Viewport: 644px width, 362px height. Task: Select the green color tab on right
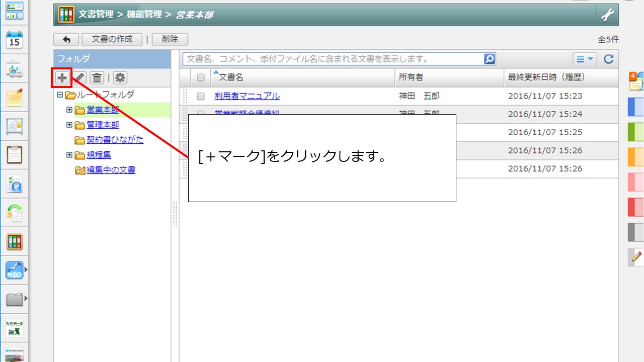(x=635, y=132)
